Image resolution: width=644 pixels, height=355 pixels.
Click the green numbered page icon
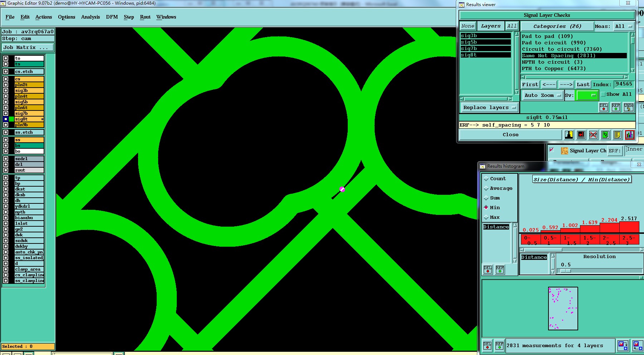[x=605, y=135]
